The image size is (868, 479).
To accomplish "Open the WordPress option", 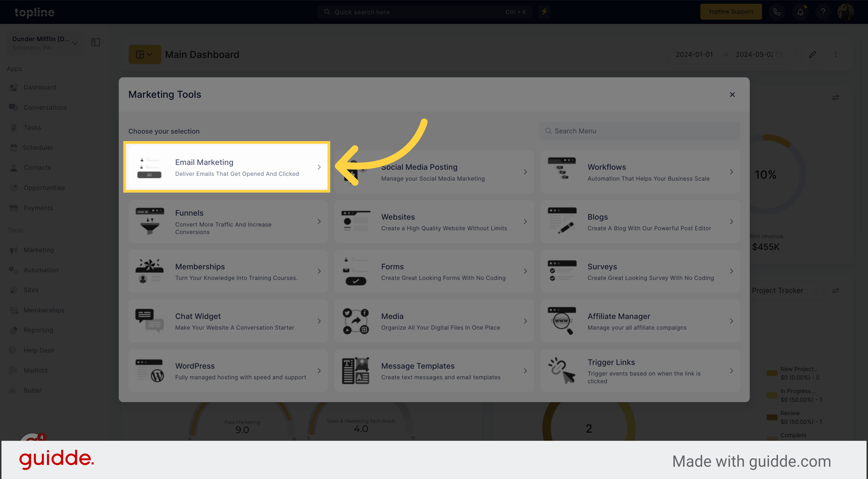I will [228, 371].
